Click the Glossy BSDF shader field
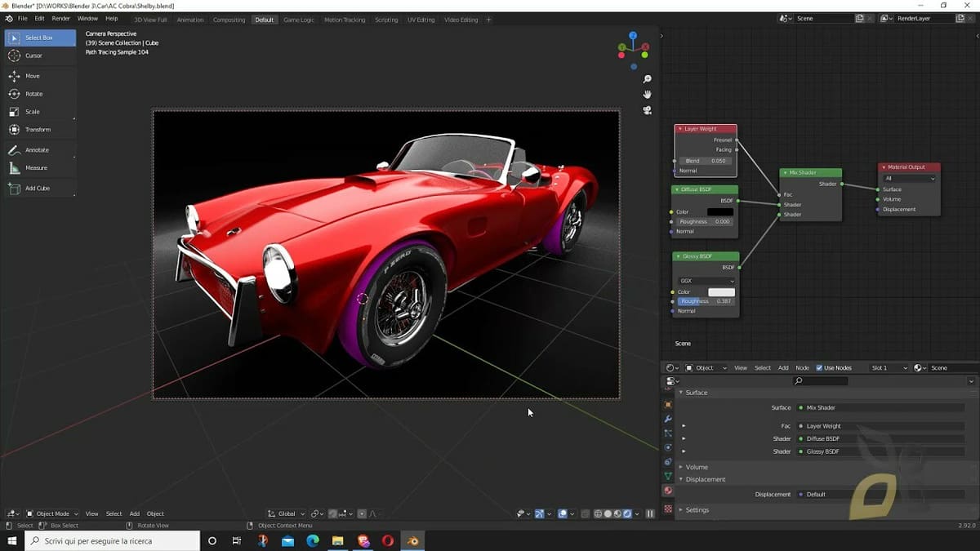 click(x=882, y=451)
